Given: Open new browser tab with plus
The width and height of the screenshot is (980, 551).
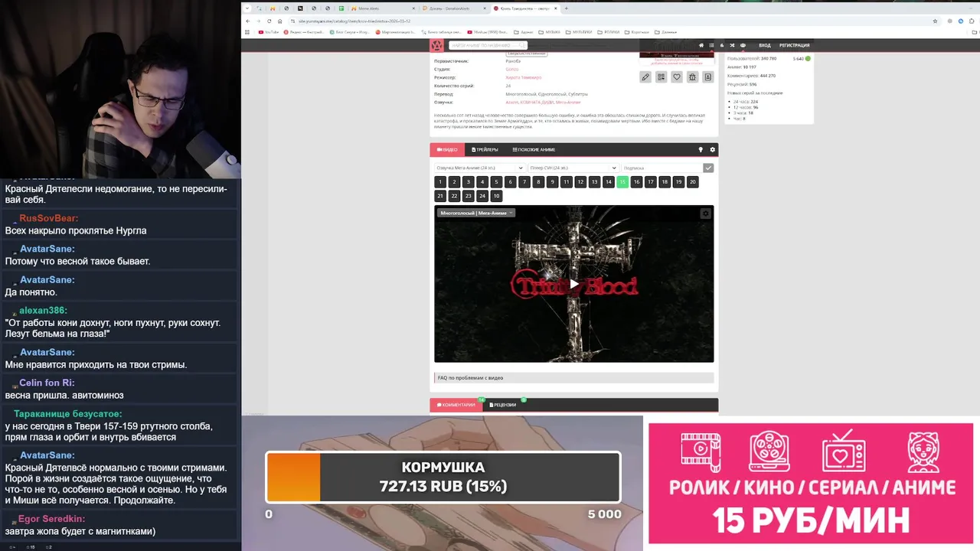Looking at the screenshot, I should (x=567, y=8).
